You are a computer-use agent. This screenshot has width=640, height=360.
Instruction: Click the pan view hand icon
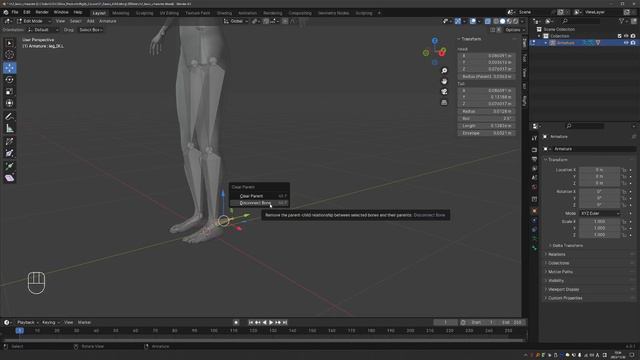coord(444,81)
